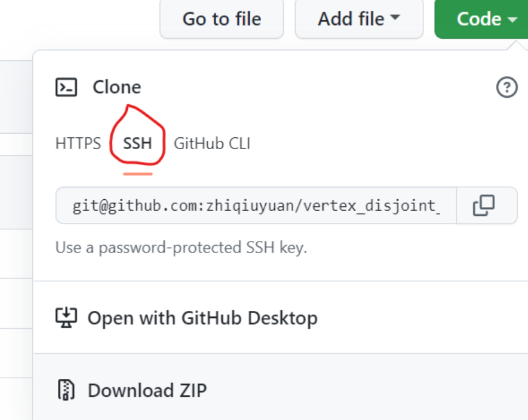This screenshot has width=528, height=420.
Task: Copy the SSH clone URL to clipboard
Action: 484,206
